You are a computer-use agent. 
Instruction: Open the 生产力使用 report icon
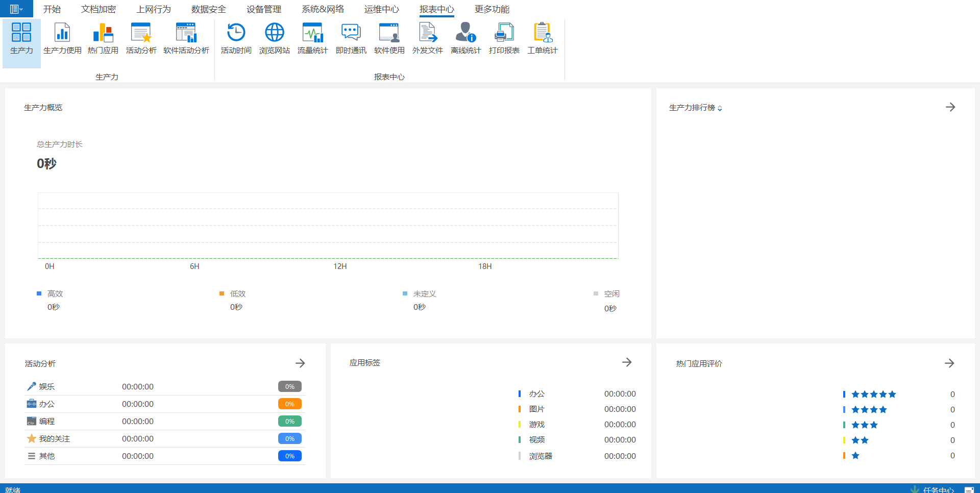(x=62, y=38)
